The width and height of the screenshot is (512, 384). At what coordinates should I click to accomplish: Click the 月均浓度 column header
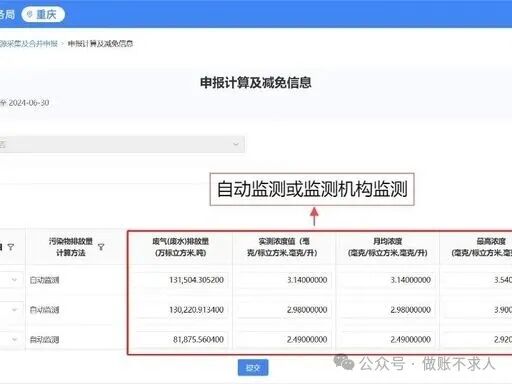tap(388, 247)
